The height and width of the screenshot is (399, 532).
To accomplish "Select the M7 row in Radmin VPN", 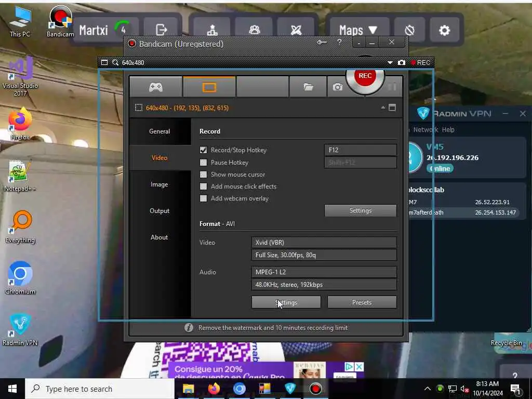I will pos(463,202).
